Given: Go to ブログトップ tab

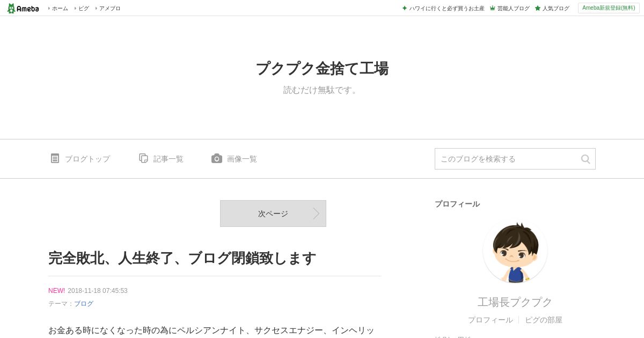Looking at the screenshot, I should 87,159.
